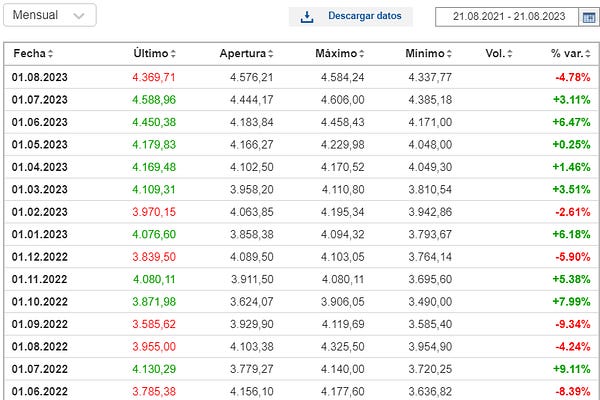Select the date 01.02.2023

[39, 212]
